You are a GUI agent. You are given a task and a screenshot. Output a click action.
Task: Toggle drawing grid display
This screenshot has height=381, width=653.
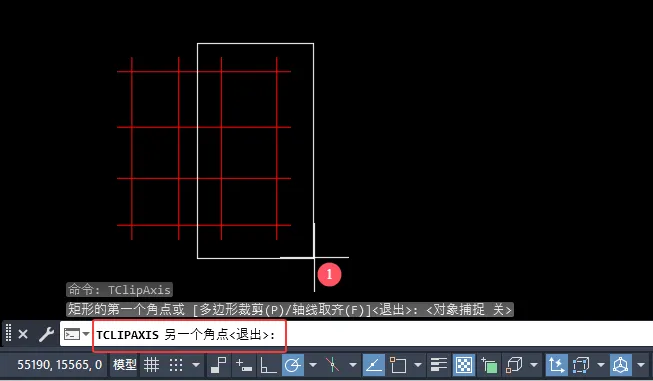click(x=151, y=365)
